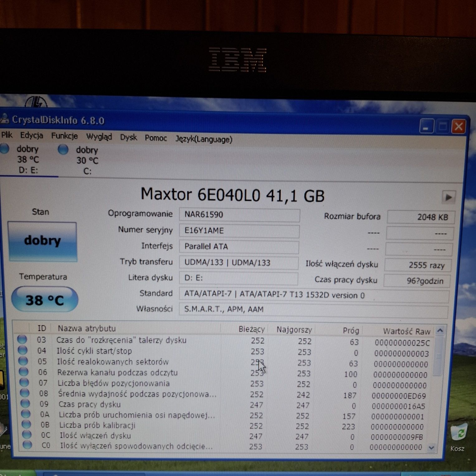Select attribute row Czas pracy dysku
The image size is (476, 476).
click(x=224, y=405)
